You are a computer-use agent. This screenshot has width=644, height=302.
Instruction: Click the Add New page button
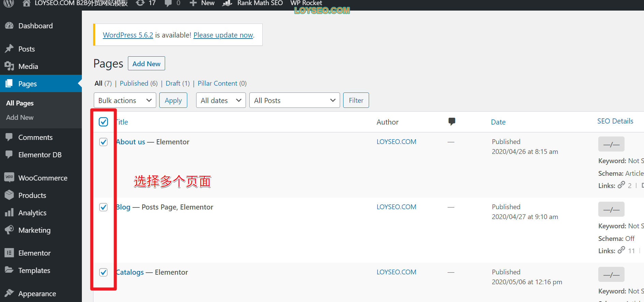coord(146,63)
